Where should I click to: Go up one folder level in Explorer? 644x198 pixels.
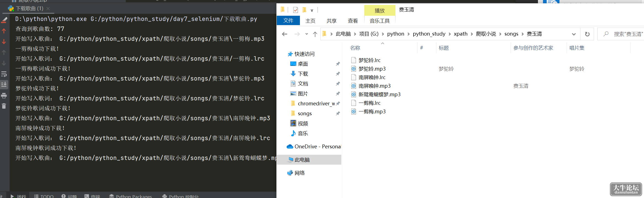pyautogui.click(x=315, y=34)
